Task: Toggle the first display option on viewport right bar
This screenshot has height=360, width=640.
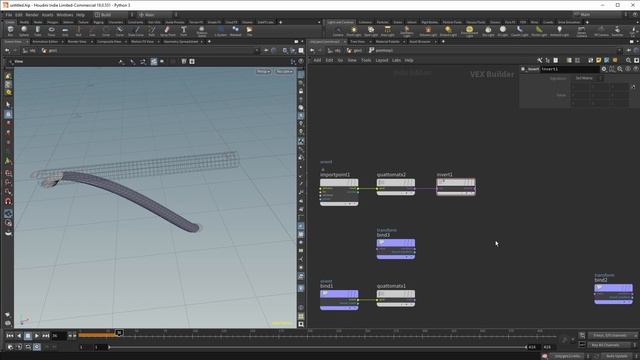Action: [x=301, y=75]
